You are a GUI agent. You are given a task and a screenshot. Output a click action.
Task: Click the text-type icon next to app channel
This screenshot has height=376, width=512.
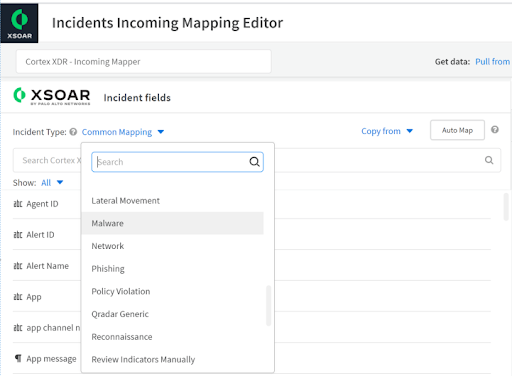point(18,328)
